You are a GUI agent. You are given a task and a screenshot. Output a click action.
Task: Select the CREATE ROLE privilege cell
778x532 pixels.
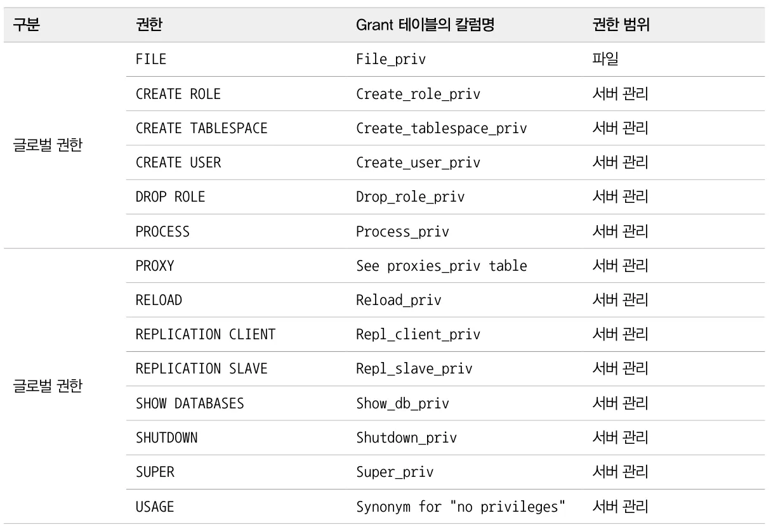tap(178, 94)
